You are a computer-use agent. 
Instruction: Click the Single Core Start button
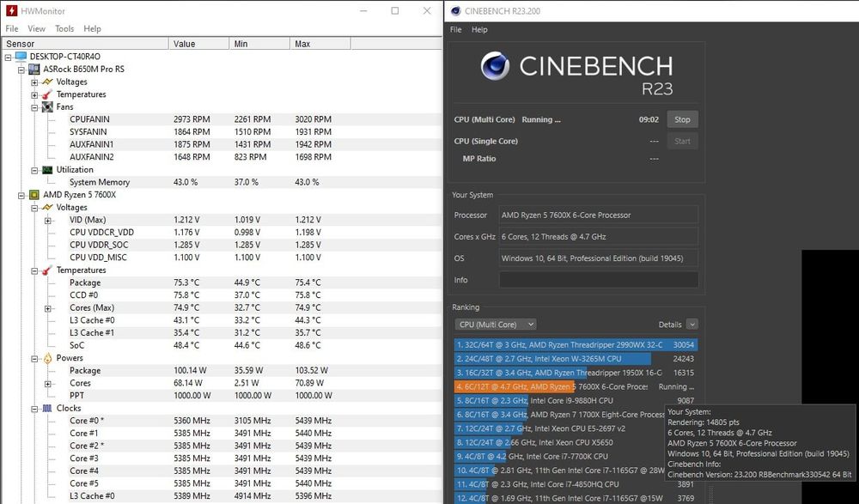(x=682, y=141)
